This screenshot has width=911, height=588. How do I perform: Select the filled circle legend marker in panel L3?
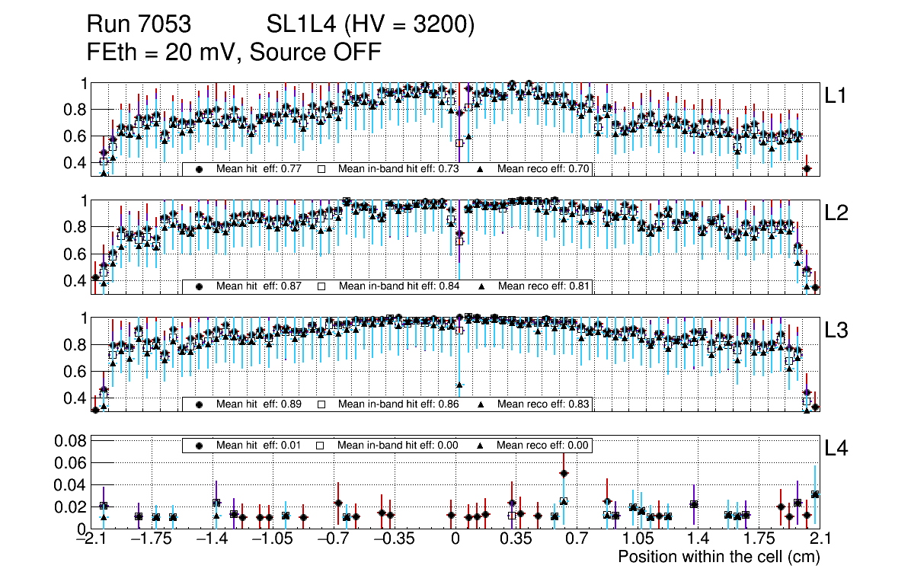tap(200, 404)
